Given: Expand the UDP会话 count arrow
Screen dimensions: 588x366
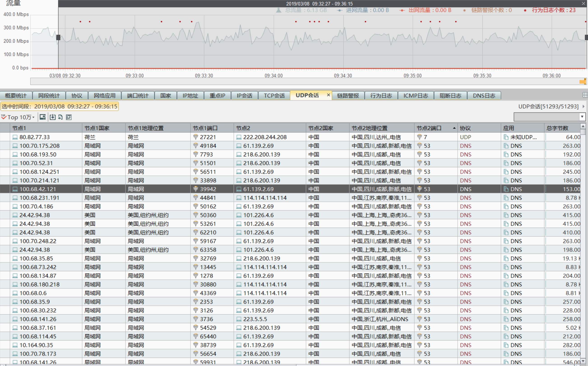Looking at the screenshot, I should click(583, 106).
